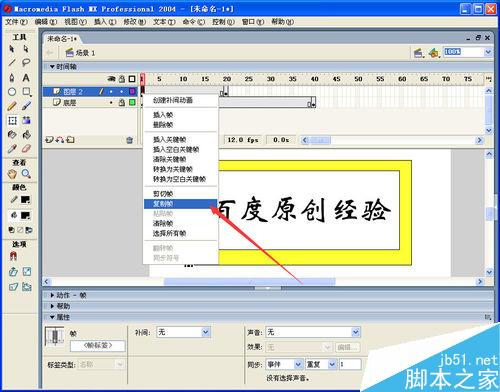Toggle lock dot of layer 图层 2
The height and width of the screenshot is (392, 500).
(x=122, y=91)
